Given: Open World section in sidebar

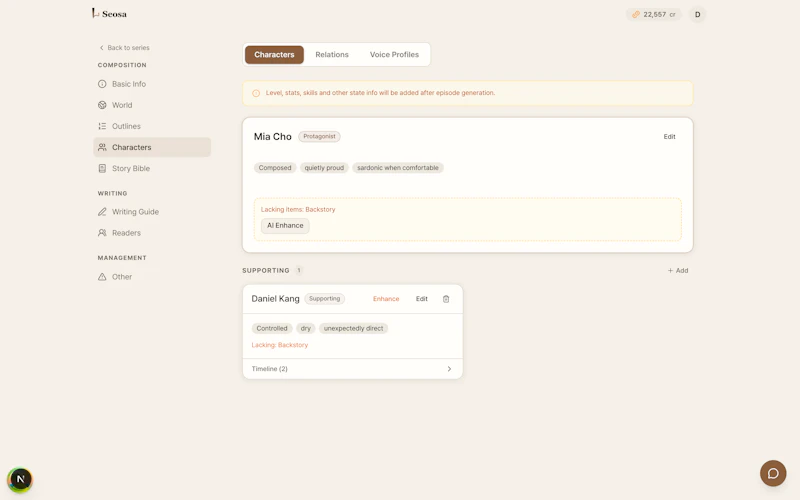Looking at the screenshot, I should pos(152,105).
